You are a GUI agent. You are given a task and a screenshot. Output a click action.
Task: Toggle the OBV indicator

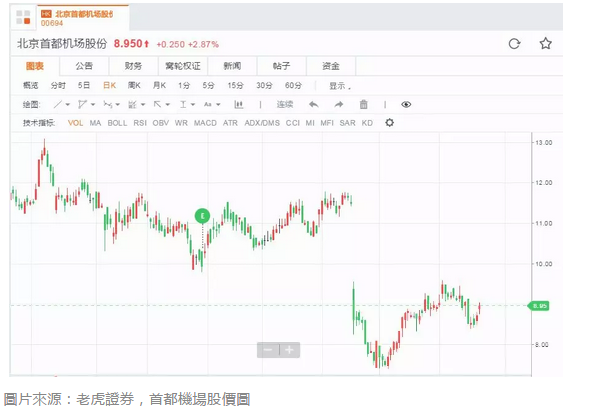[x=161, y=123]
